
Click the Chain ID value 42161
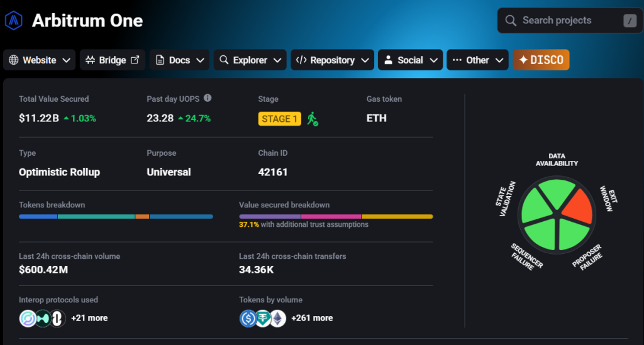(x=273, y=172)
